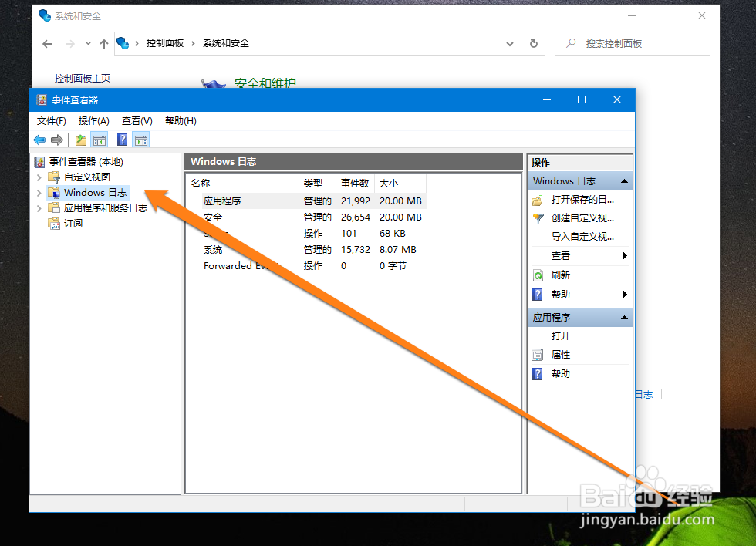Select the 创建自定义视图 funnel icon

pos(538,219)
